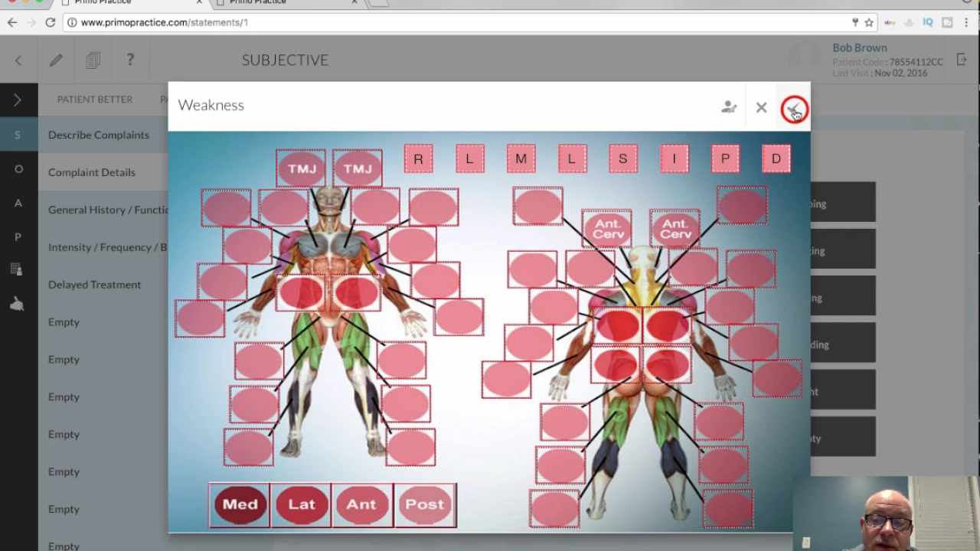Click the patient name Bob Brown
This screenshot has height=551, width=980.
860,47
